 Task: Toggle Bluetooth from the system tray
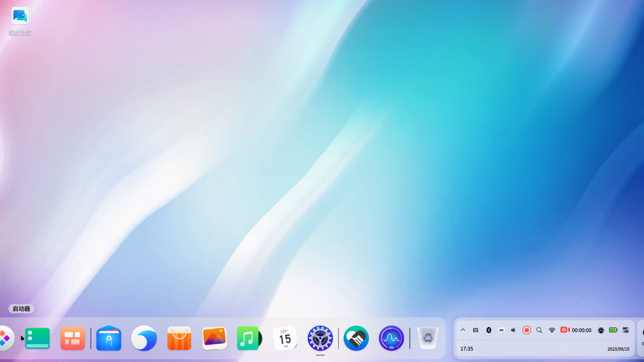tap(489, 330)
